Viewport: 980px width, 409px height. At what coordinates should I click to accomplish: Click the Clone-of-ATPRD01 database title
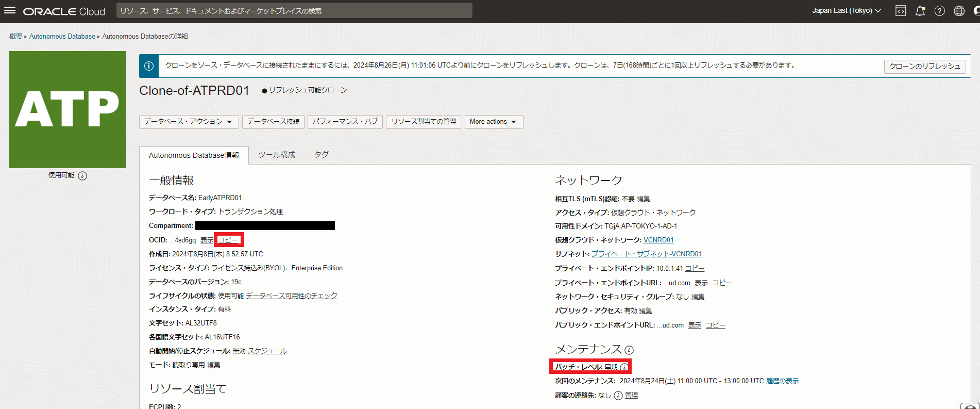(194, 91)
